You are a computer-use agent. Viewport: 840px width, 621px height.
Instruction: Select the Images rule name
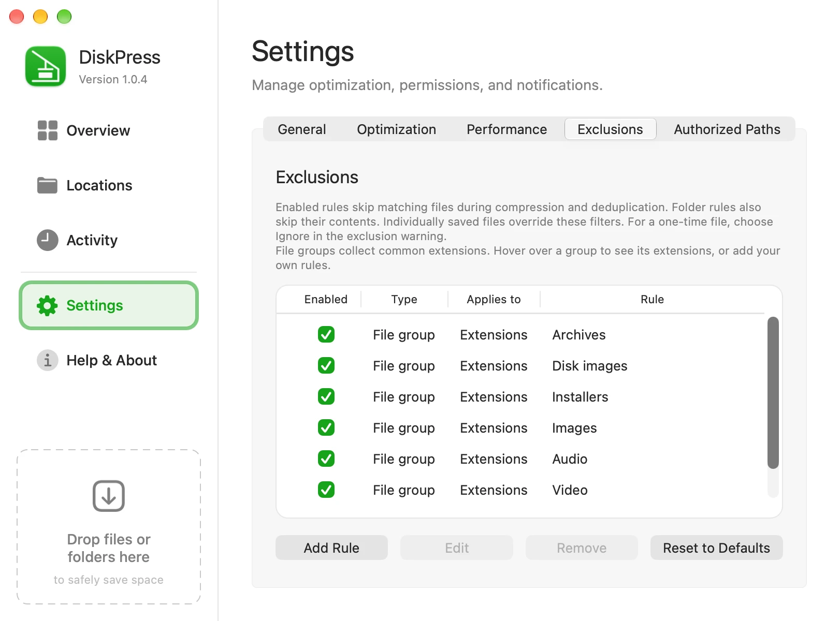(x=574, y=428)
